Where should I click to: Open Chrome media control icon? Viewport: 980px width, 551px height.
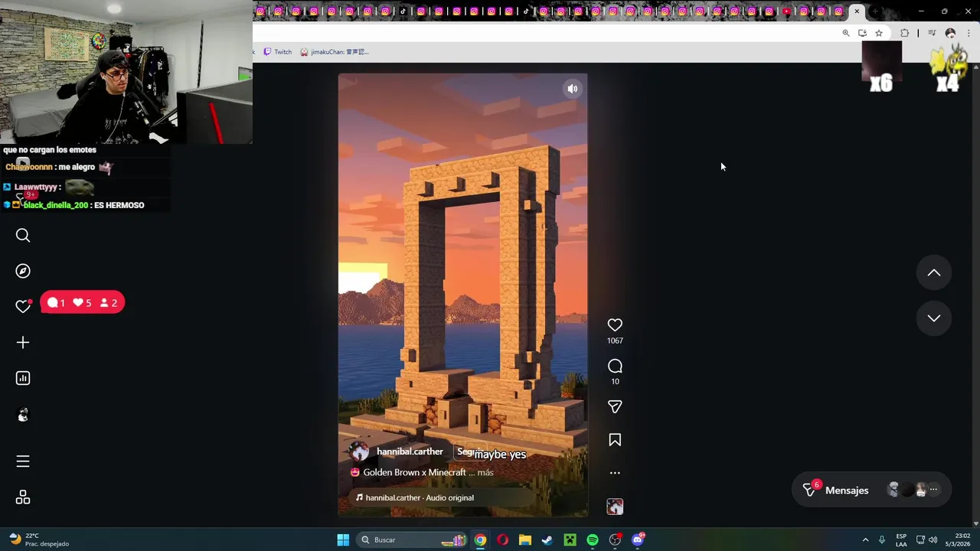click(x=932, y=33)
